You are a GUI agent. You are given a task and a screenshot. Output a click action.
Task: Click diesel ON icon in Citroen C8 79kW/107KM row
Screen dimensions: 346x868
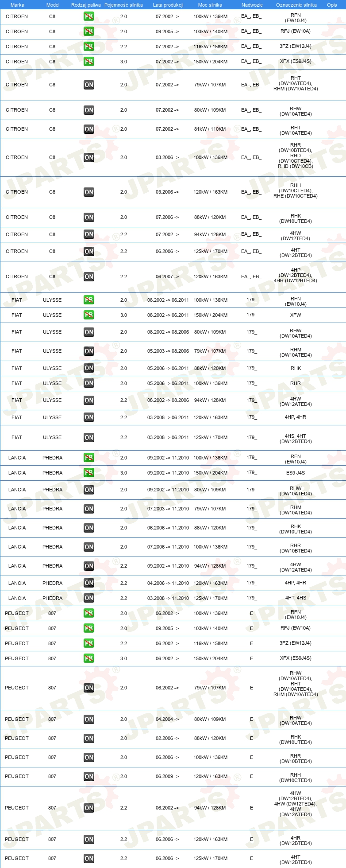[x=89, y=85]
